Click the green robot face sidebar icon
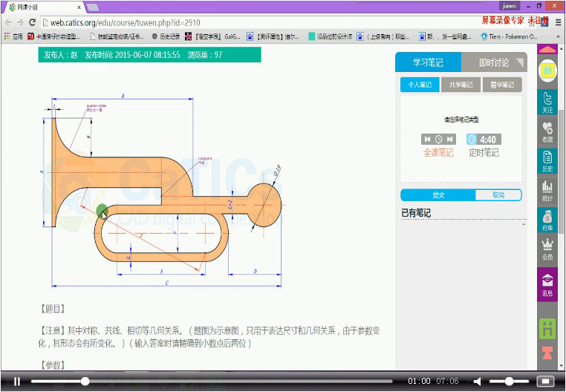566x392 pixels. (x=547, y=328)
